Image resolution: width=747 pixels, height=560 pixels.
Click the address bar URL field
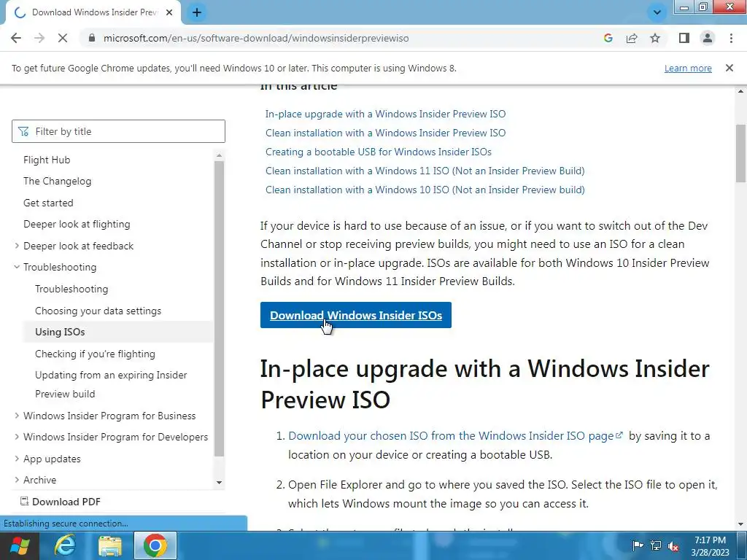coord(256,38)
